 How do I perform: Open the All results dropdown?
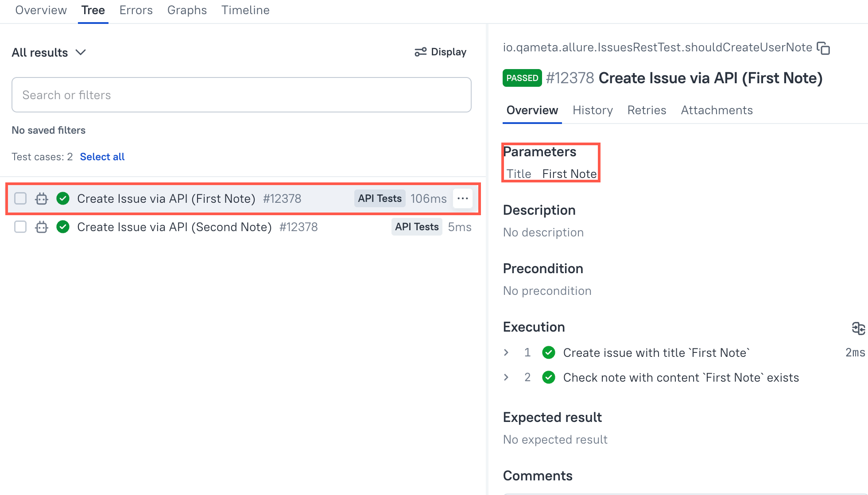(x=49, y=53)
